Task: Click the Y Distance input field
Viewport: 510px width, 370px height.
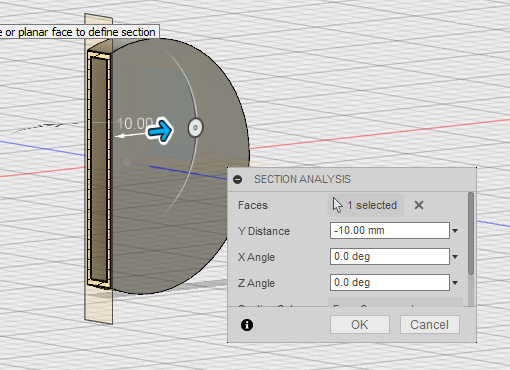Action: tap(390, 231)
